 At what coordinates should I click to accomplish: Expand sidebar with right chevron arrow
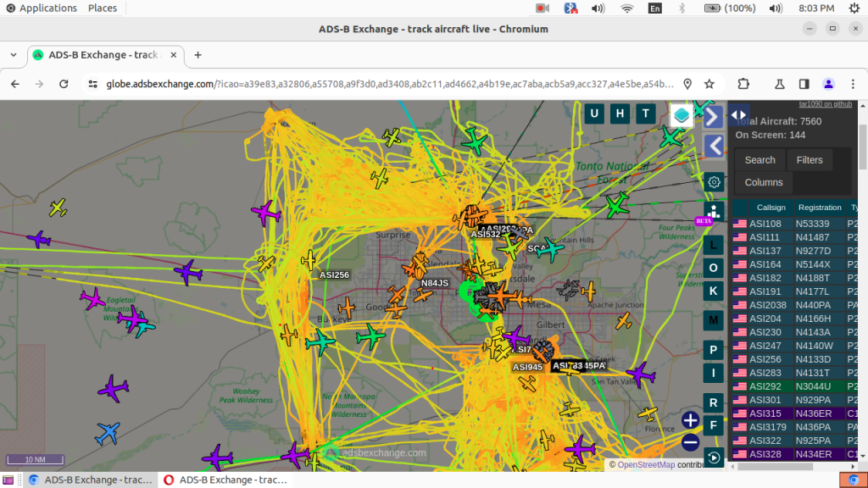click(714, 117)
